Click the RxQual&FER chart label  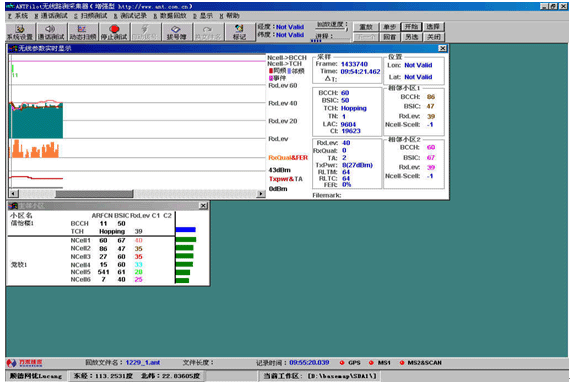288,158
